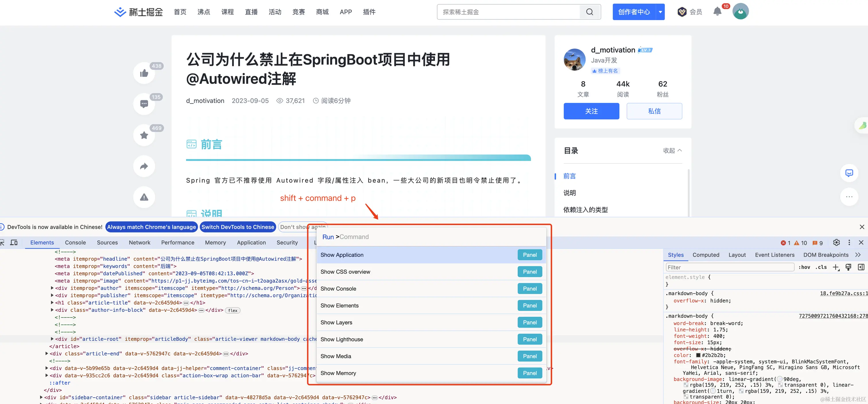Open the 创作者中心 dropdown arrow
This screenshot has height=404, width=868.
[660, 12]
